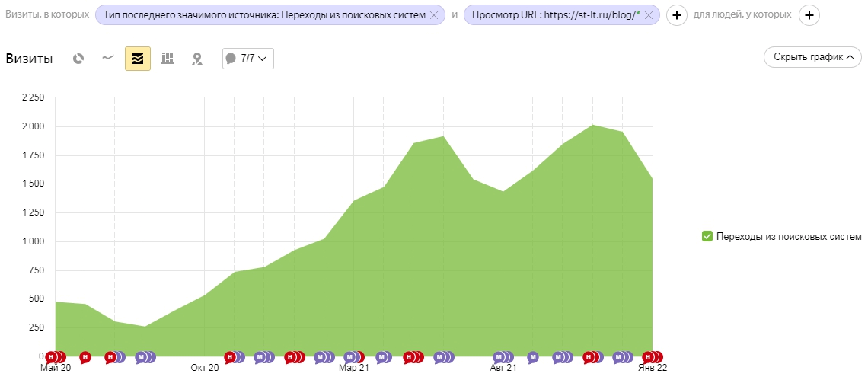Select the pie chart view icon

[x=78, y=59]
